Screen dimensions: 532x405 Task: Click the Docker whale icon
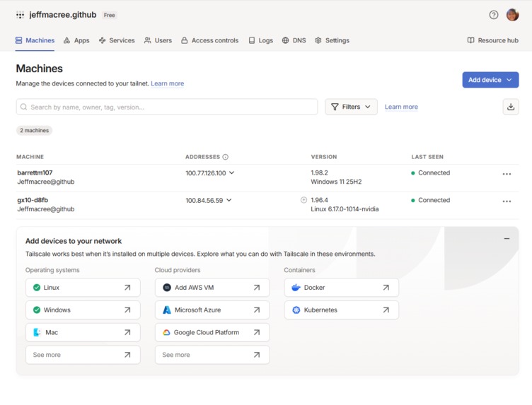point(296,288)
